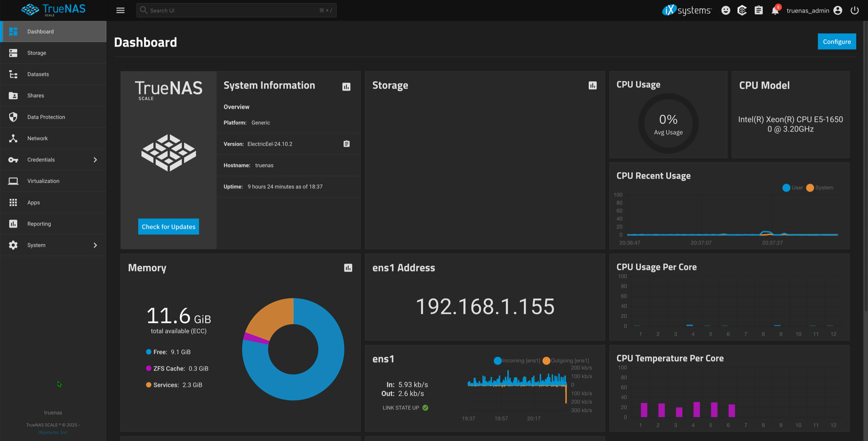The width and height of the screenshot is (868, 441).
Task: Open Reporting page
Action: click(53, 224)
